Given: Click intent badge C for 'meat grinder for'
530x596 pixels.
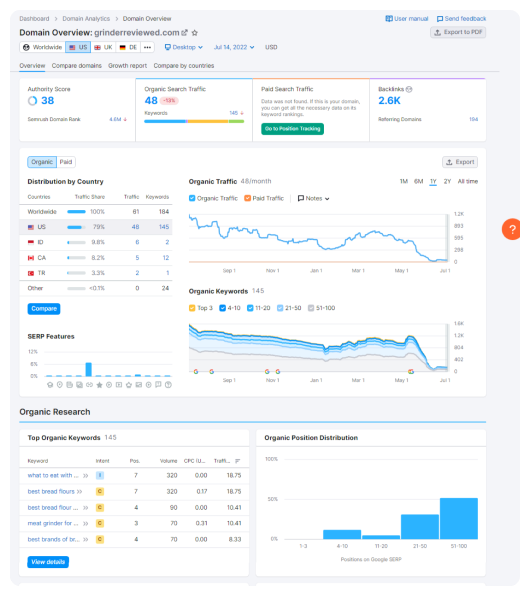Looking at the screenshot, I should coord(100,523).
